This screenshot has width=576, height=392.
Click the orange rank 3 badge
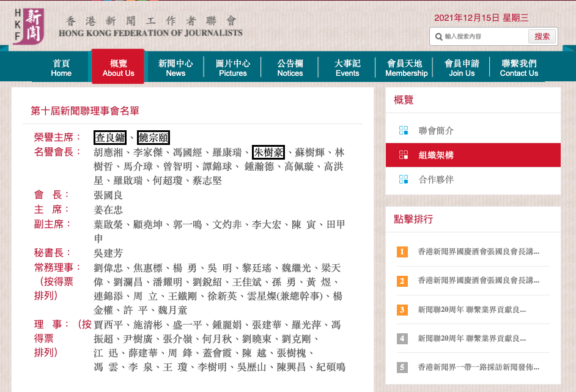tap(402, 309)
